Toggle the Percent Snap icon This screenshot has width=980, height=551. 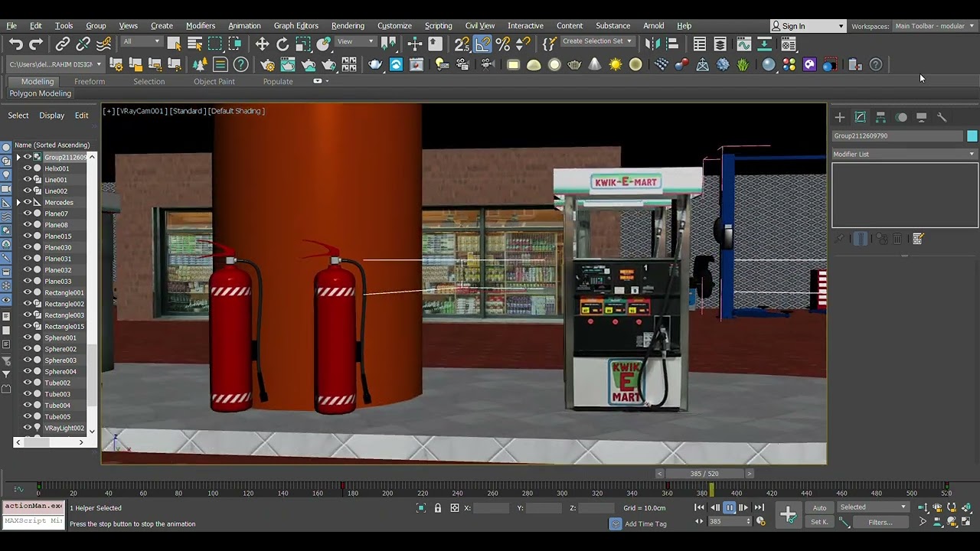click(503, 44)
